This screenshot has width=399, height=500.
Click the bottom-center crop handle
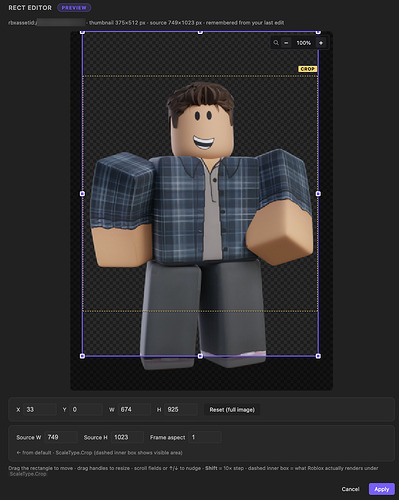(x=200, y=356)
